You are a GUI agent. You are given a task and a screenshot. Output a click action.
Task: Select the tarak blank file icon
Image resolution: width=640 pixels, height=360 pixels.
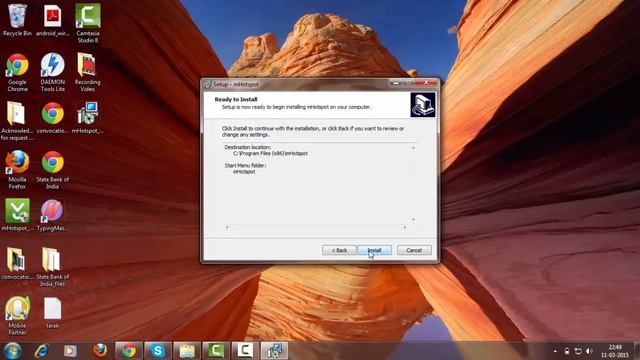(x=52, y=313)
